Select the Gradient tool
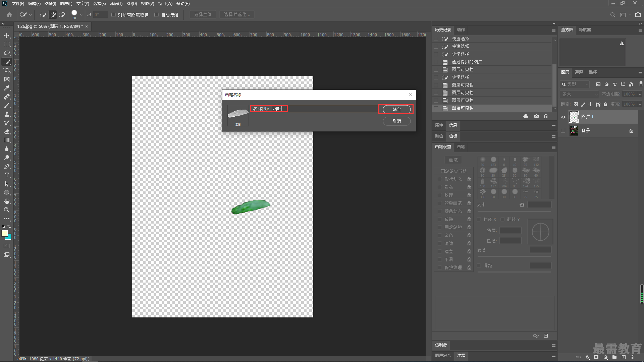This screenshot has height=362, width=644. coord(7,140)
